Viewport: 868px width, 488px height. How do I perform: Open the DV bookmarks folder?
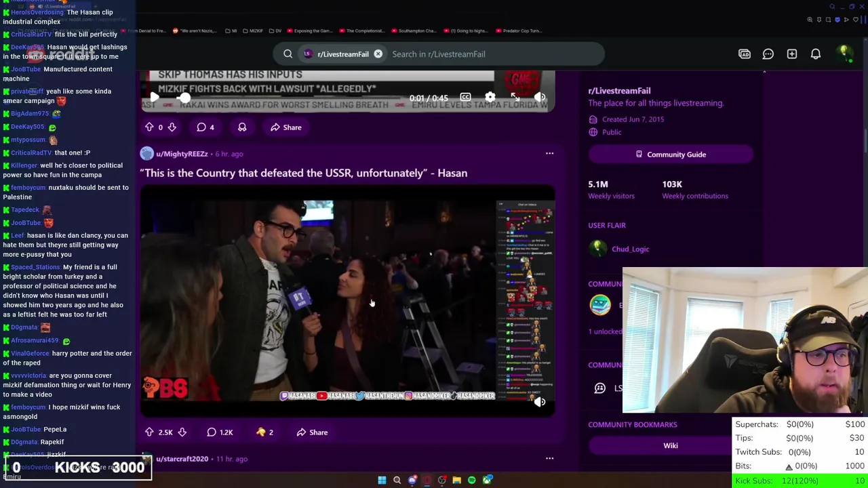275,30
